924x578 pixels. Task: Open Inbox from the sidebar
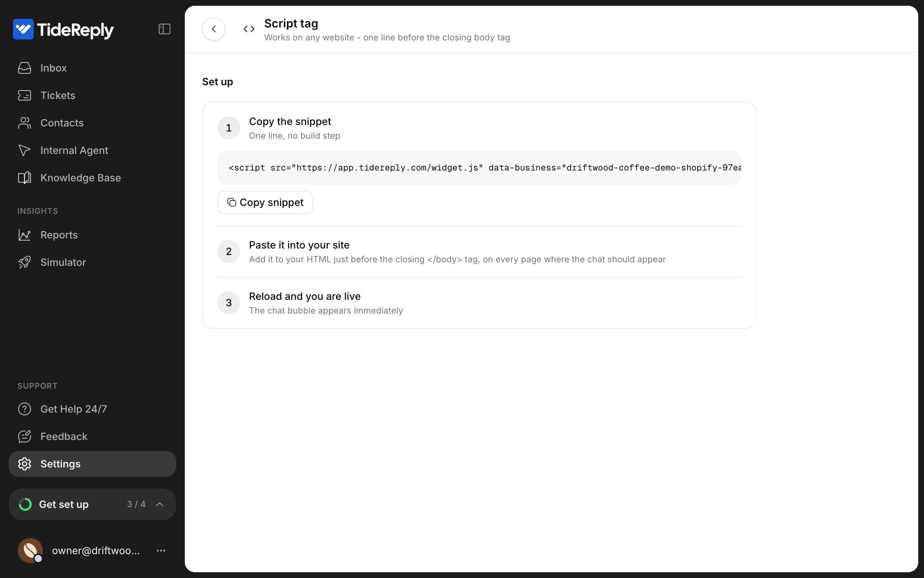[92, 68]
